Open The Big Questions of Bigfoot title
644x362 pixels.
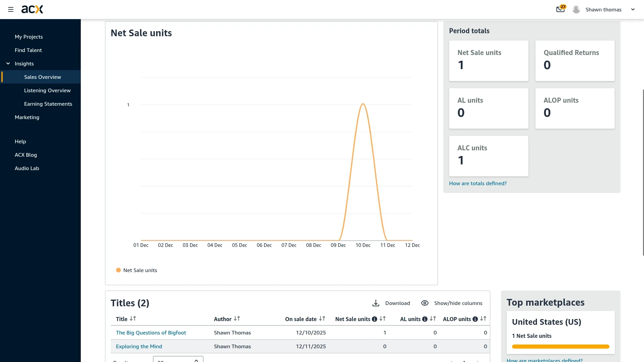tap(151, 332)
